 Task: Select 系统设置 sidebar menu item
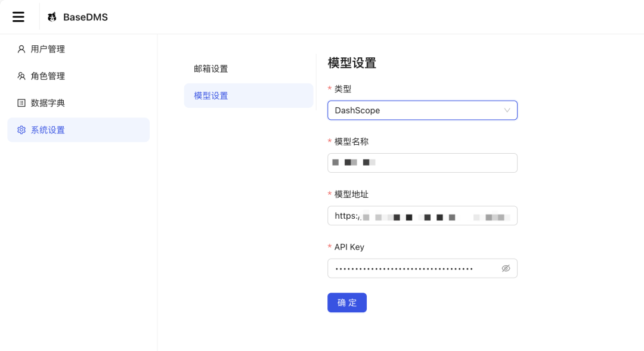(x=48, y=130)
